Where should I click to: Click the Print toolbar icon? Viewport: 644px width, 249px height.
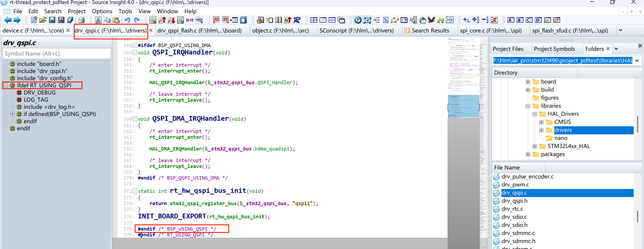81,20
